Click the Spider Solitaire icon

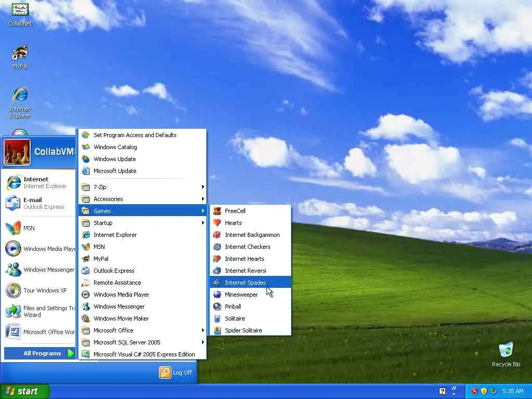pos(217,330)
